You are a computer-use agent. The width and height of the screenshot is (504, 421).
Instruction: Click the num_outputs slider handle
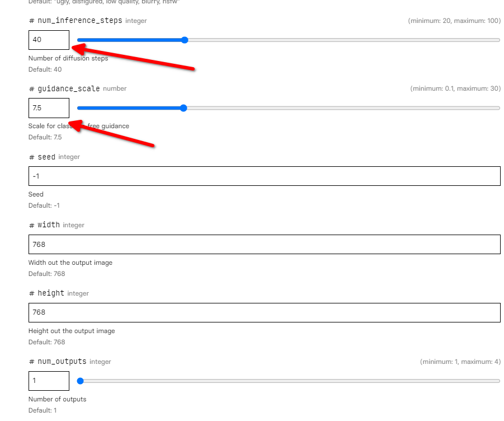[80, 381]
